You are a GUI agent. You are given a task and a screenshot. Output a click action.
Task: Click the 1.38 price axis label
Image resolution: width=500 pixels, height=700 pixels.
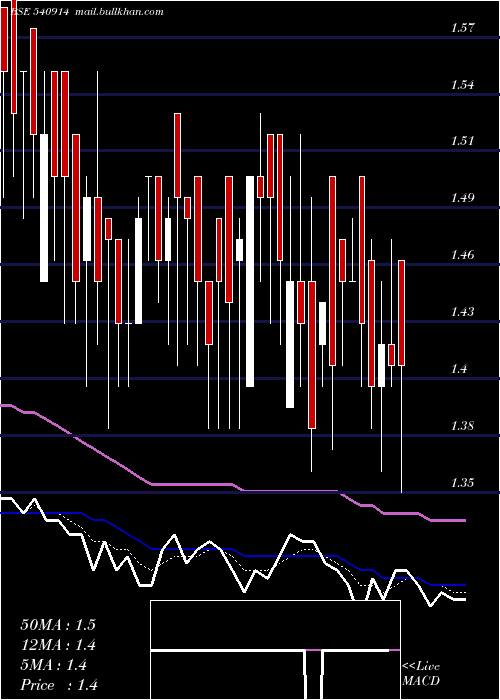(x=462, y=425)
